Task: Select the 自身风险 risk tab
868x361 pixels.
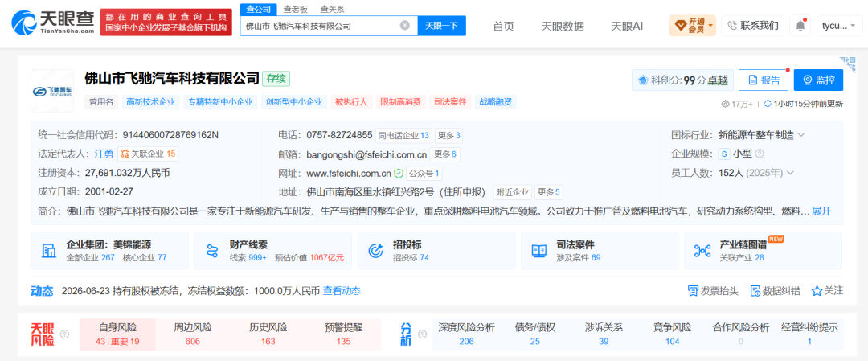Action: click(x=117, y=334)
